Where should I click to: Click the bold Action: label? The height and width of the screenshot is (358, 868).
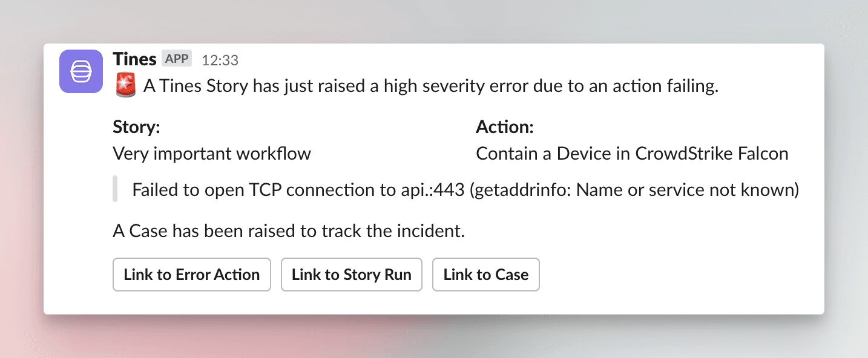pos(505,127)
